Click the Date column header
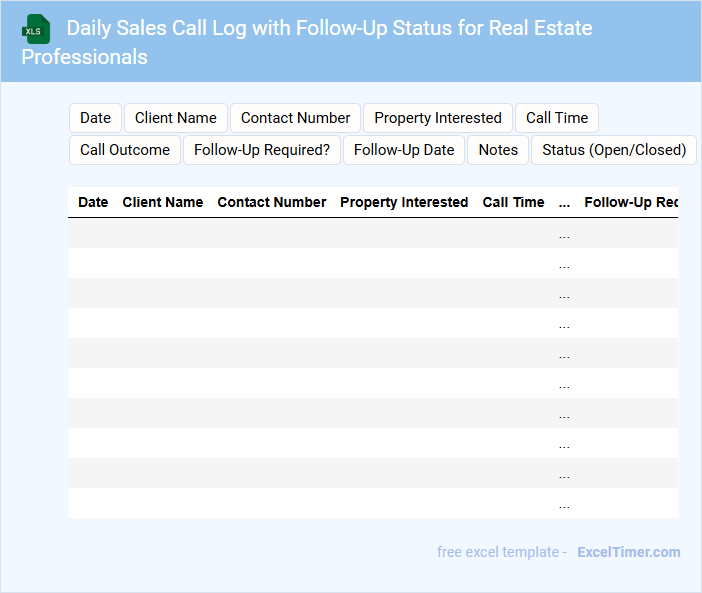Viewport: 702px width, 593px height. [x=93, y=202]
